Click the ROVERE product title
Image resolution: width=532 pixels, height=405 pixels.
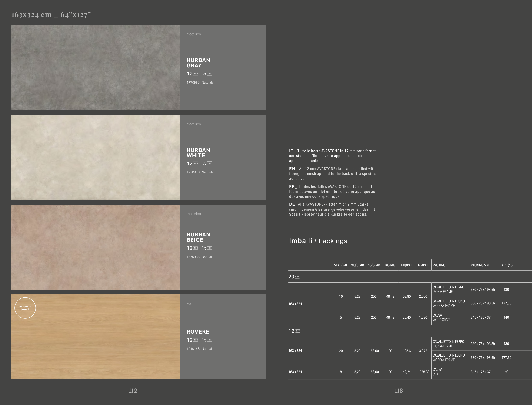click(198, 332)
